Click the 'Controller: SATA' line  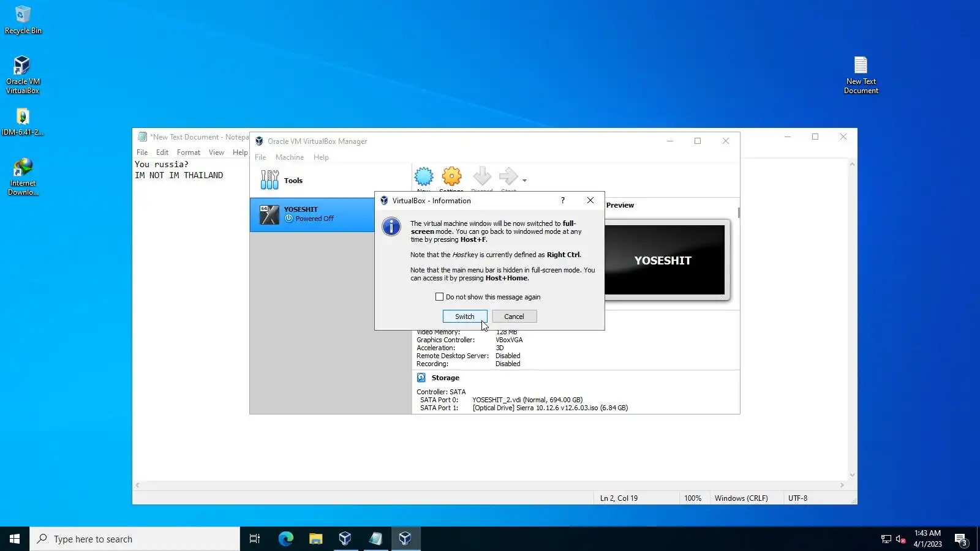click(x=441, y=392)
